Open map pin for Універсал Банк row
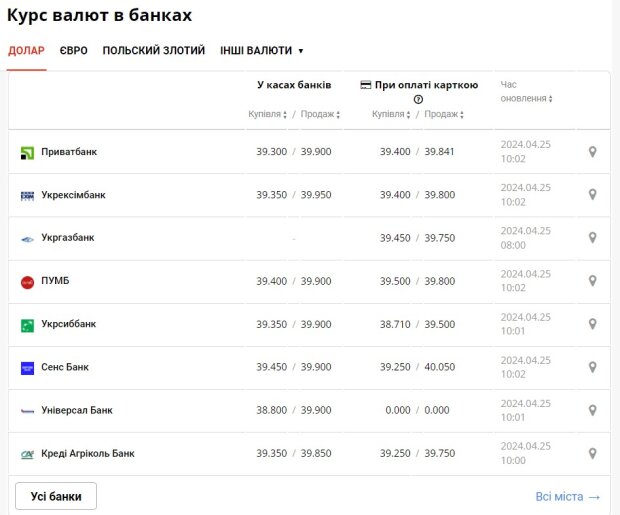 click(x=592, y=410)
